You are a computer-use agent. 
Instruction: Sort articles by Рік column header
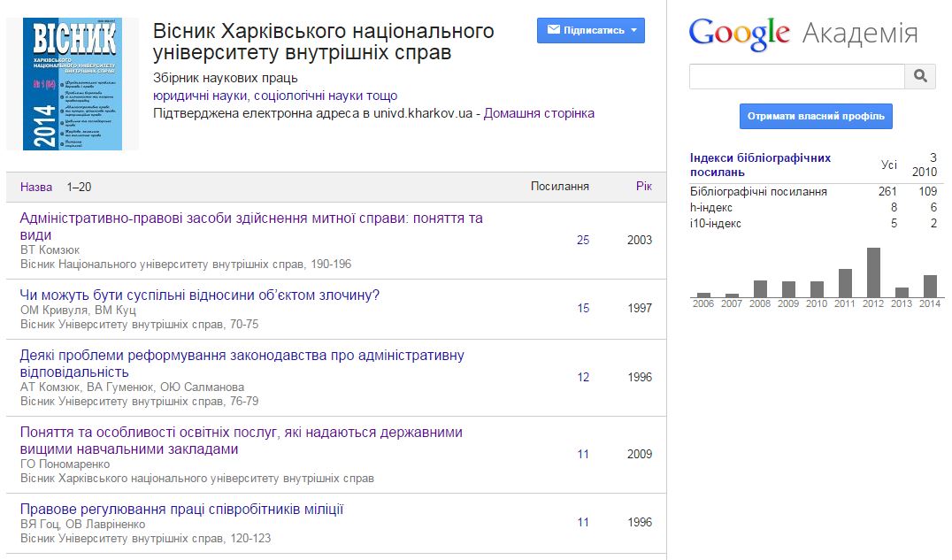point(643,187)
